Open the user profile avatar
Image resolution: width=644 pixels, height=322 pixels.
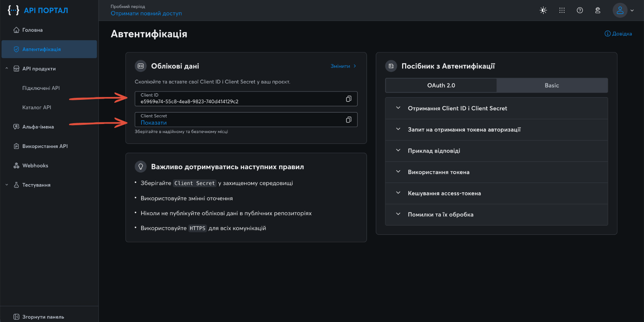(620, 10)
